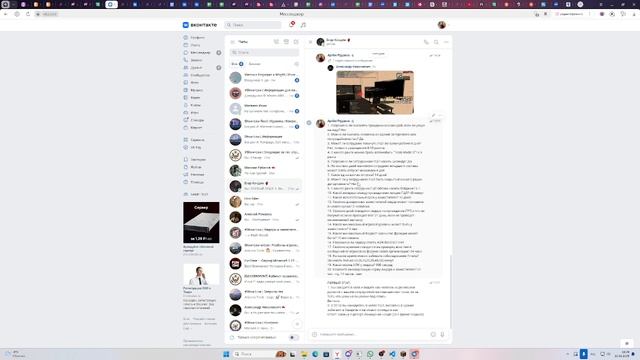Open the VKontakte logo home link
640x360 pixels.
point(200,25)
